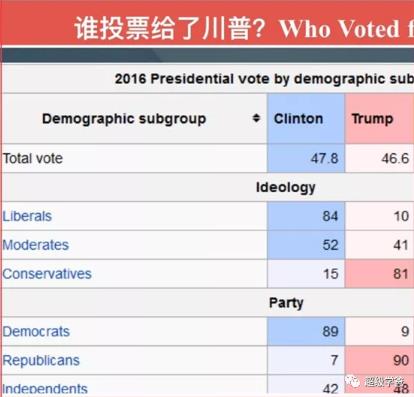The width and height of the screenshot is (414, 397).
Task: Click Clinton's 47.8 total vote cell
Action: coord(306,158)
